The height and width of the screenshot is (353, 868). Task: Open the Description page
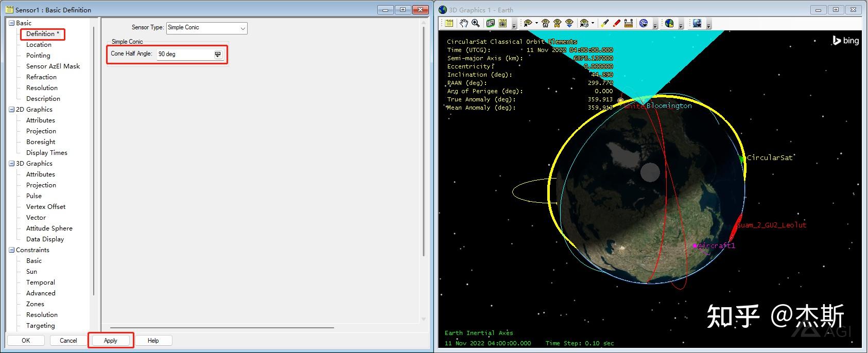pyautogui.click(x=43, y=99)
